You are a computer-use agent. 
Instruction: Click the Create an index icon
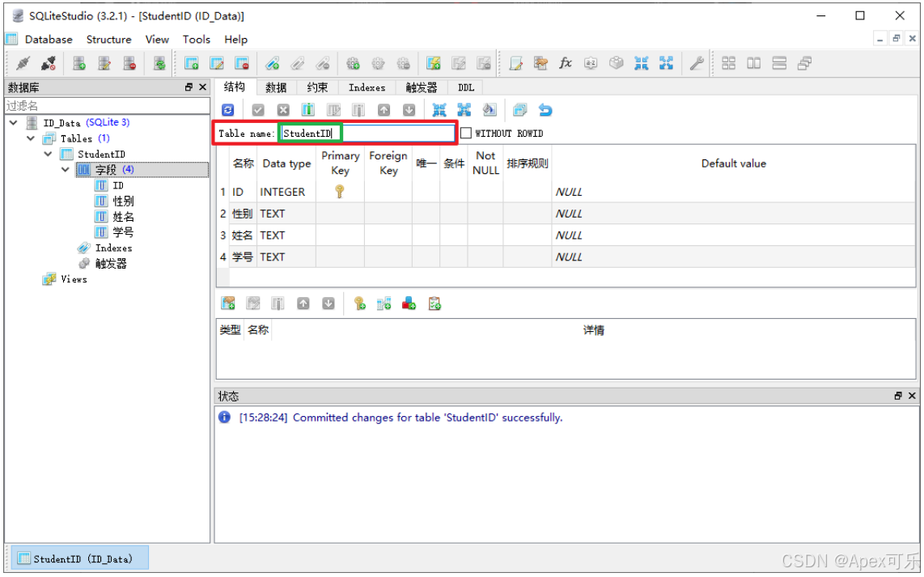(272, 63)
